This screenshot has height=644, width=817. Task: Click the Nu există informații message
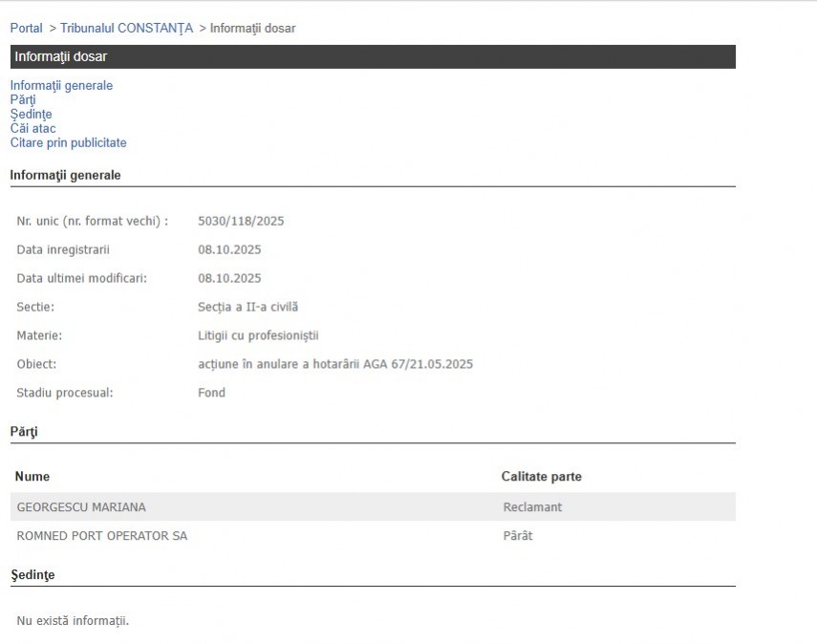pos(73,621)
